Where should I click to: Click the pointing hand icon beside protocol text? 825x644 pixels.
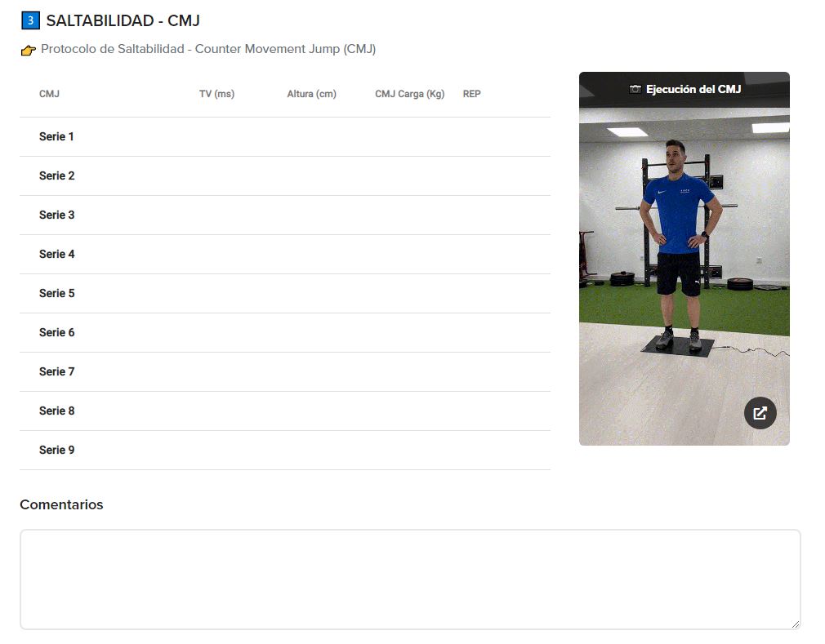[x=29, y=51]
